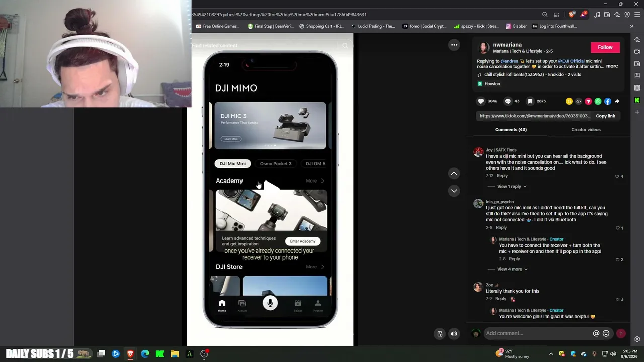This screenshot has width=644, height=362.
Task: Open File Explorer from the taskbar
Action: [x=175, y=354]
